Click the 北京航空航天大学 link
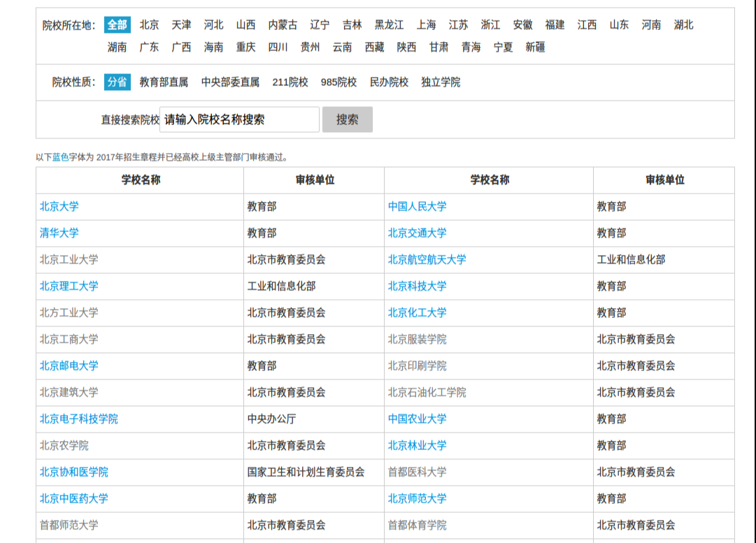756x543 pixels. pos(427,259)
